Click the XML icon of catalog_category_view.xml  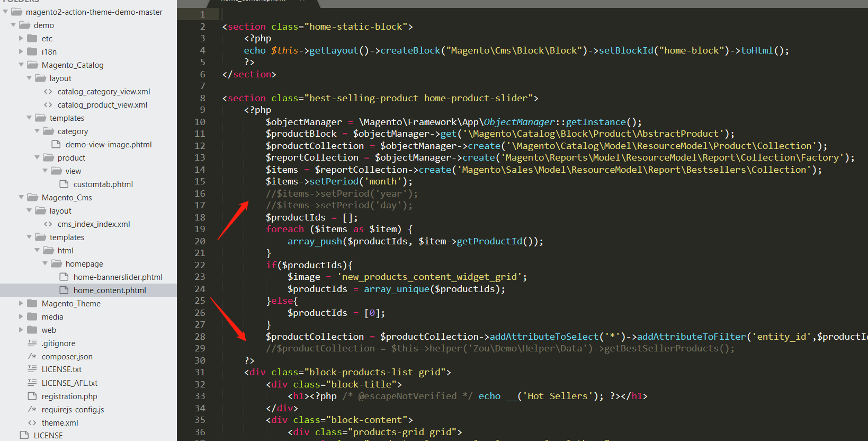(x=48, y=91)
